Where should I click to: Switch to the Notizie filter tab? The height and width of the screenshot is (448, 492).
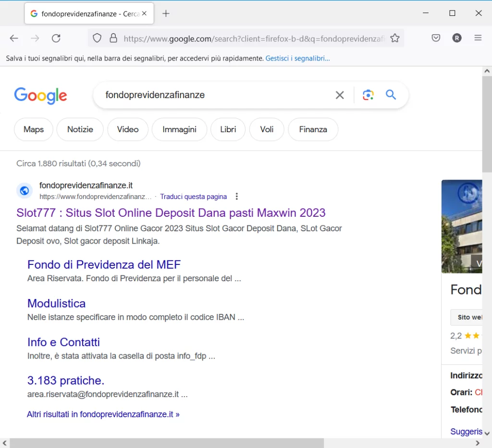80,129
